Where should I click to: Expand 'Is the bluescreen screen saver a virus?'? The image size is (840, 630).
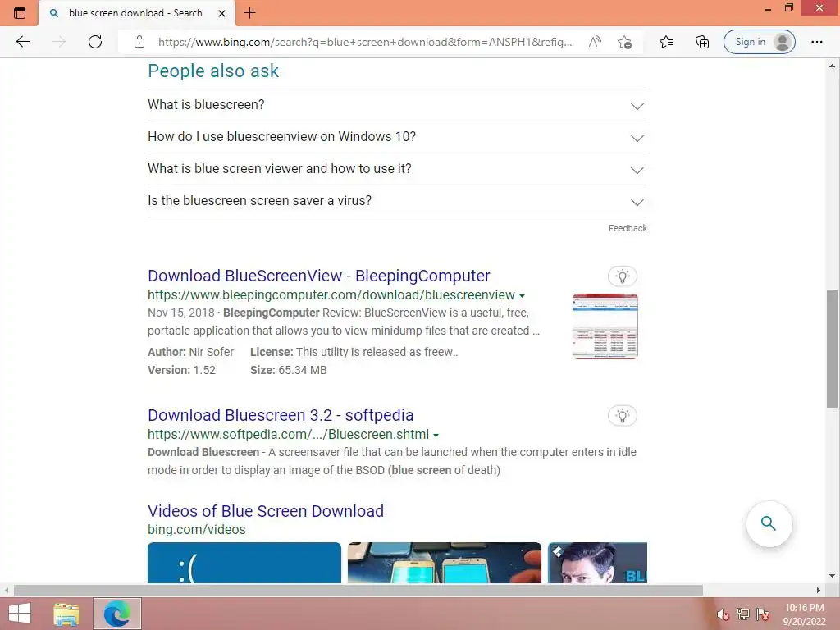pos(396,201)
